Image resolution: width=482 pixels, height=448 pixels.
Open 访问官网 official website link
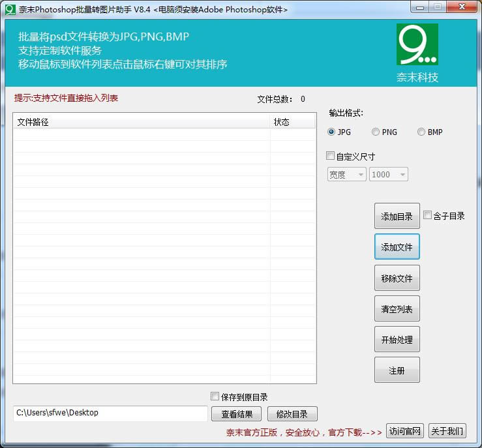tap(405, 431)
